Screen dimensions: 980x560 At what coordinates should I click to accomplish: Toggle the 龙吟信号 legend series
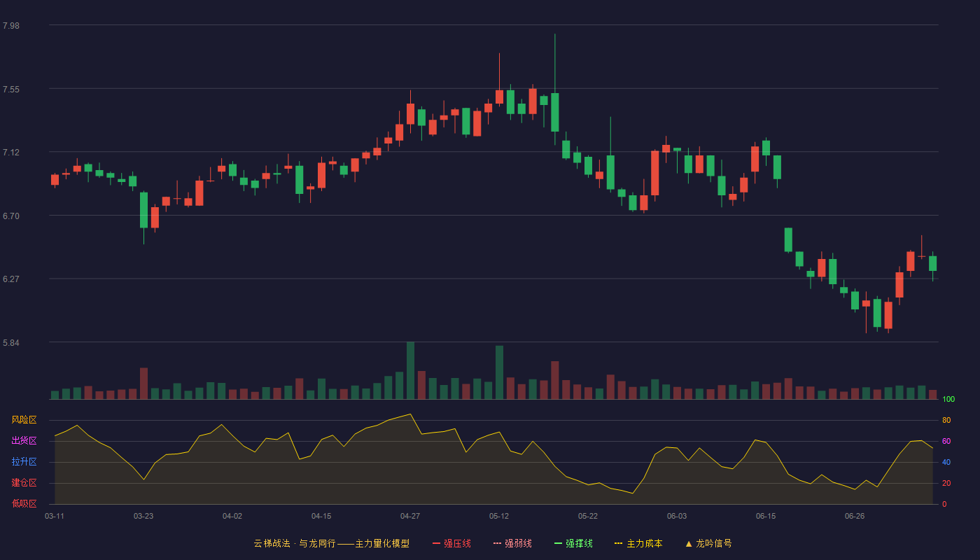pyautogui.click(x=708, y=543)
